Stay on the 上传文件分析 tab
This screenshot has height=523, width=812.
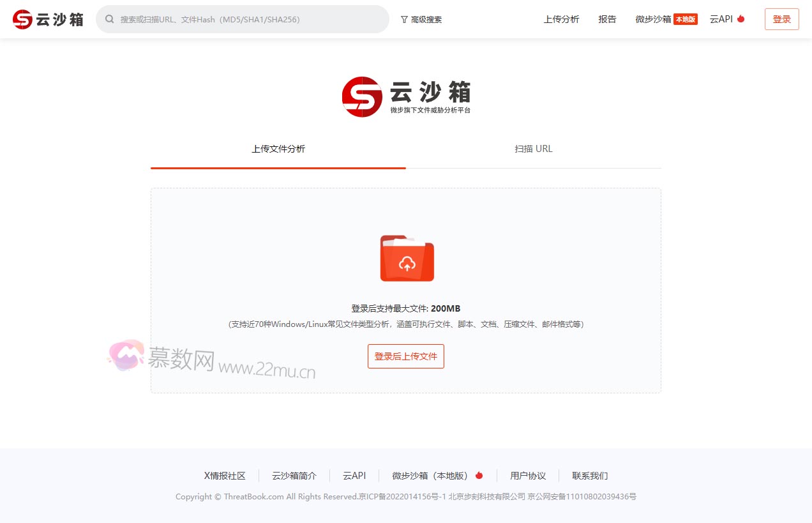point(278,149)
